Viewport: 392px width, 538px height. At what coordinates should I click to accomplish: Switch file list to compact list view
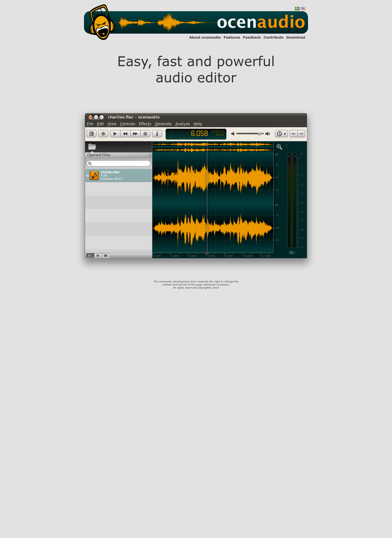98,256
